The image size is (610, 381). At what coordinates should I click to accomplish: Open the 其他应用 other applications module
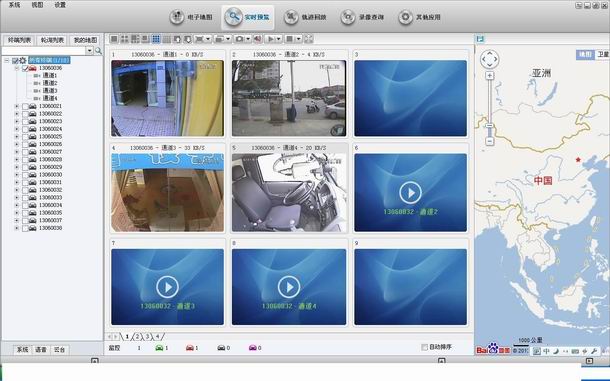(419, 18)
